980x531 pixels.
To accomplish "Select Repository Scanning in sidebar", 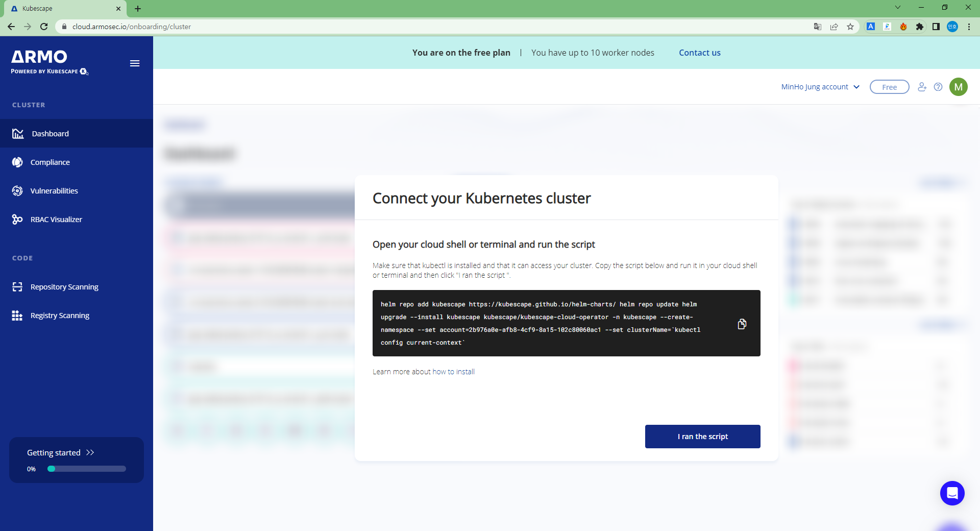I will tap(64, 287).
